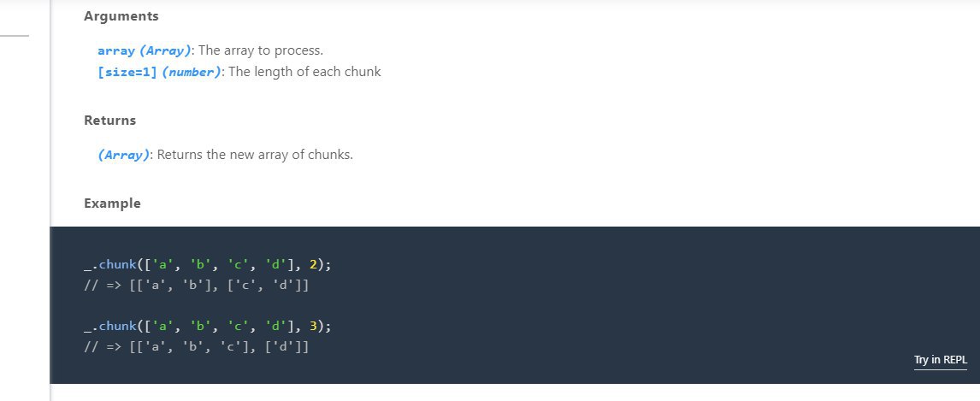This screenshot has height=401, width=980.
Task: Click the result comment with ['c', 'd']
Action: (196, 285)
